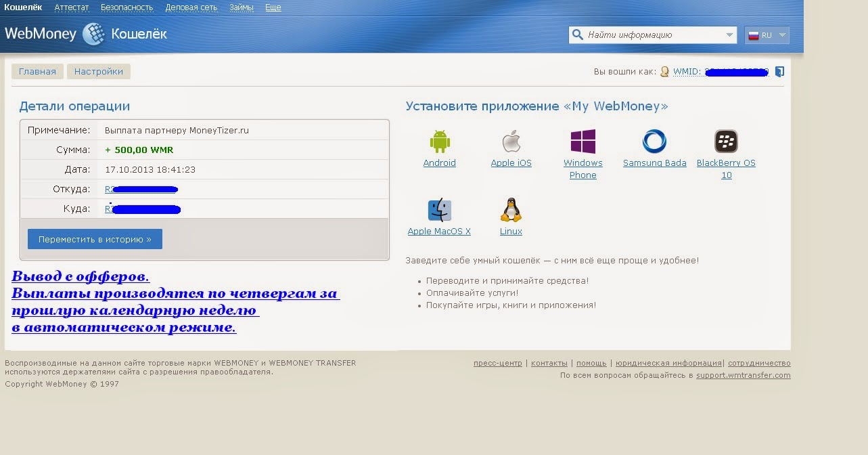
Task: Click the Вывод с офферов blue caption
Action: pos(81,277)
